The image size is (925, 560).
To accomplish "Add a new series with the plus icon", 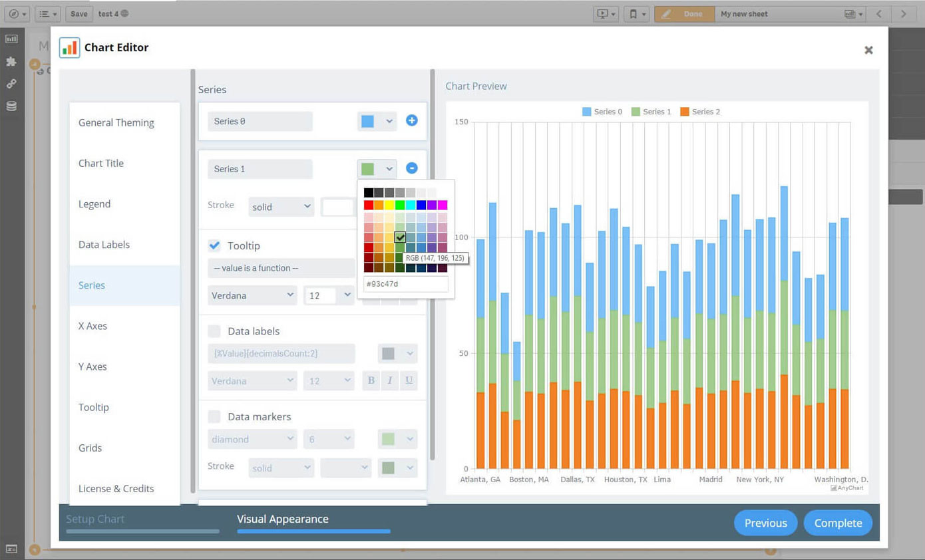I will click(411, 120).
